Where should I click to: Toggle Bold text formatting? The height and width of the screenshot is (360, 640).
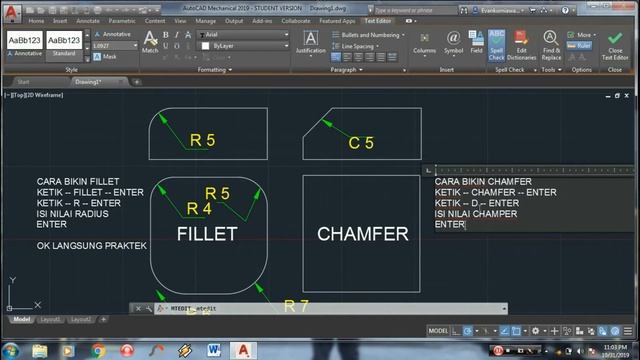pyautogui.click(x=166, y=35)
